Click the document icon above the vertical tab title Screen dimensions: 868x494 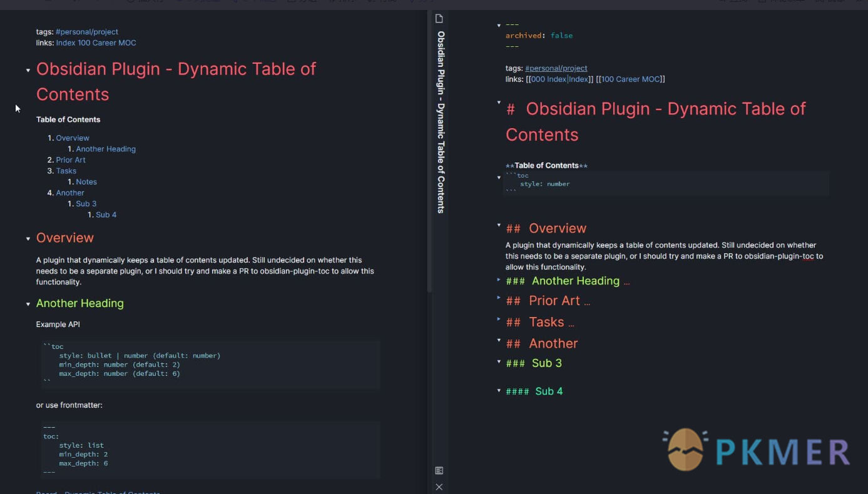(439, 19)
